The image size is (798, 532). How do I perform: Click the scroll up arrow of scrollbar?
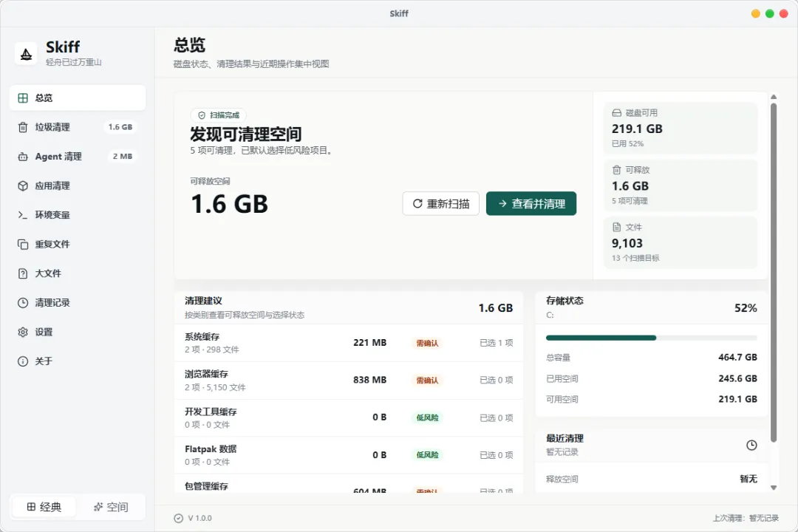pos(774,97)
